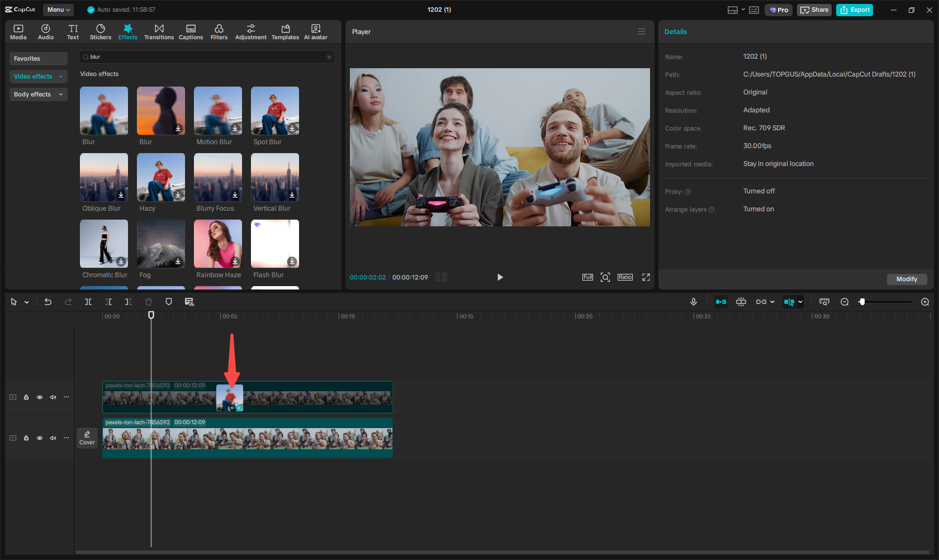Hide the top video track with the eye icon

tap(40, 397)
